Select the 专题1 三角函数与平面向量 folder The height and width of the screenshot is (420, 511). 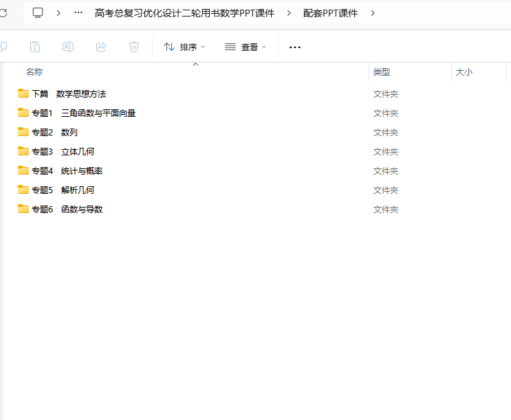tap(83, 113)
